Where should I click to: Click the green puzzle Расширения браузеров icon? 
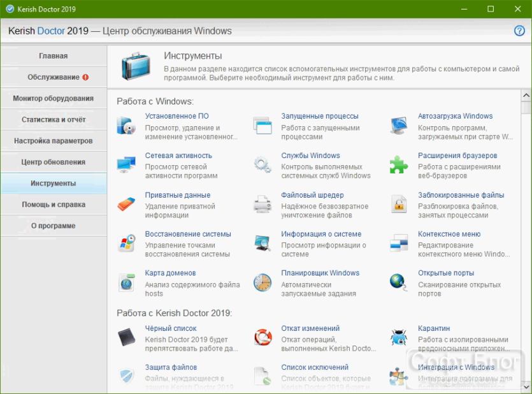(399, 164)
